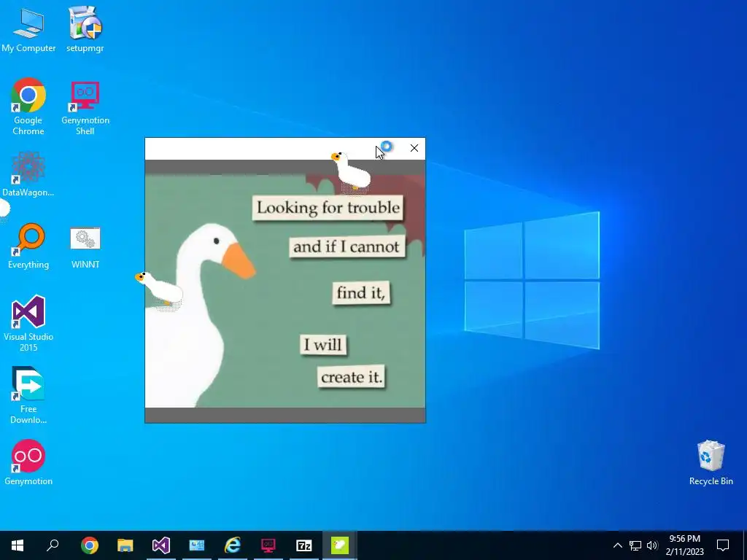The width and height of the screenshot is (747, 560).
Task: Open File Explorer from the taskbar
Action: click(125, 545)
